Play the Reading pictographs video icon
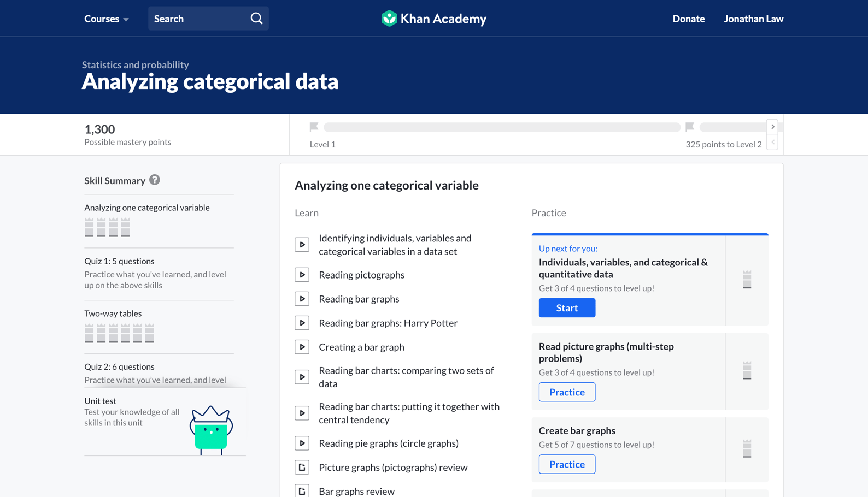868x497 pixels. coord(302,275)
